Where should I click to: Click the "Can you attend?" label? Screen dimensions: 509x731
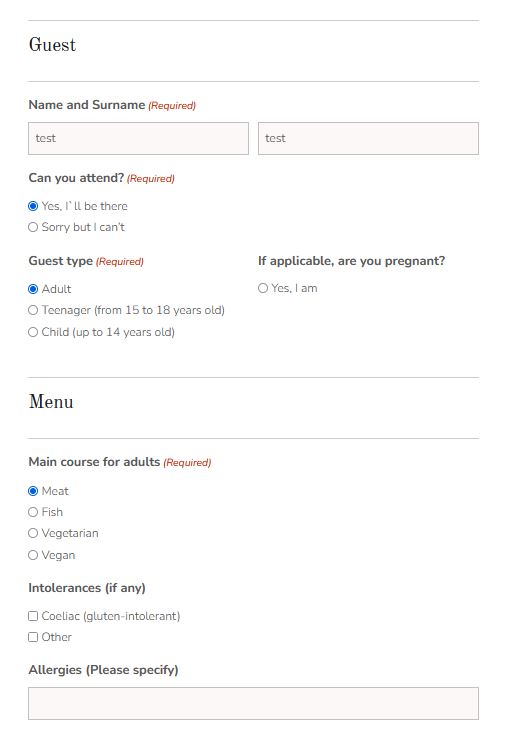[x=76, y=178]
